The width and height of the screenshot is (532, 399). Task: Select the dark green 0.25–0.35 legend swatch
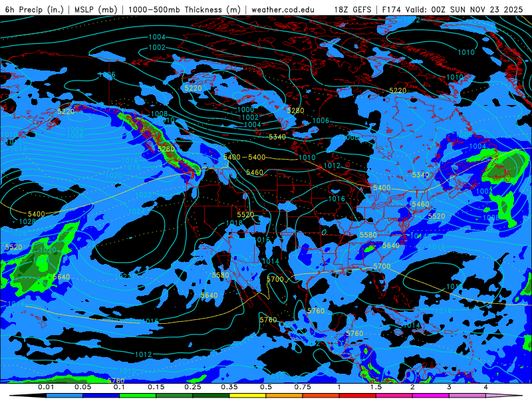(211, 396)
